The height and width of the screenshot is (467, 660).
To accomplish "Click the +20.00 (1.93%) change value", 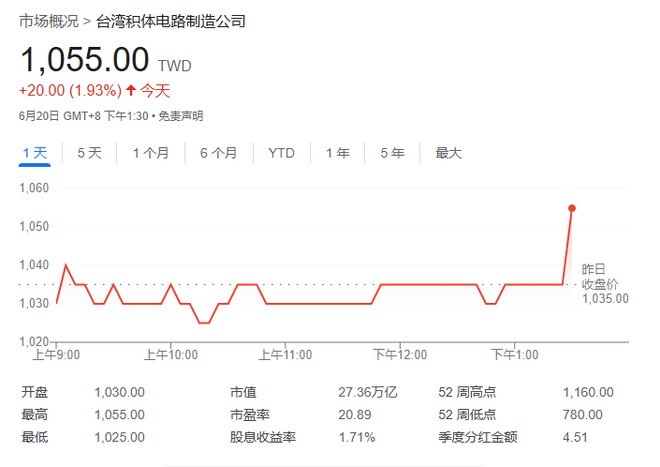I will [x=70, y=91].
